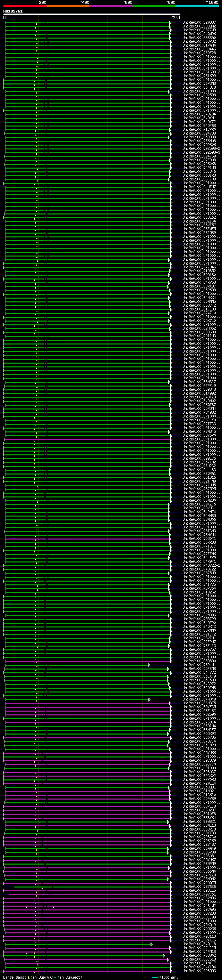Select the UniRef100_B4DZB4 label
This screenshot has width=222, height=980.
coord(199,114)
